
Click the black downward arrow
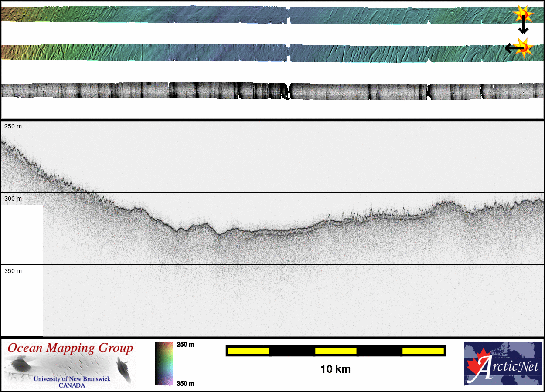(523, 27)
